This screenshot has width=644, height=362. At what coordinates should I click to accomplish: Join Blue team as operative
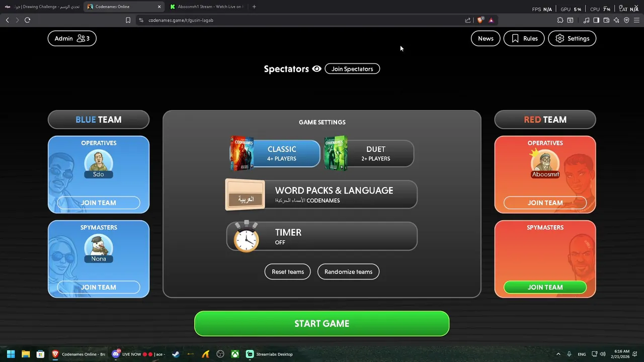tap(99, 203)
